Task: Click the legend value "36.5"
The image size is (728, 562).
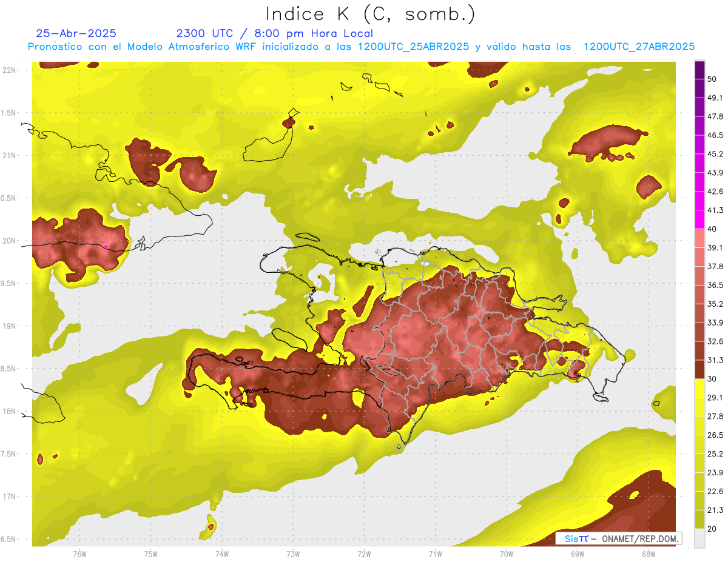Action: pyautogui.click(x=715, y=285)
